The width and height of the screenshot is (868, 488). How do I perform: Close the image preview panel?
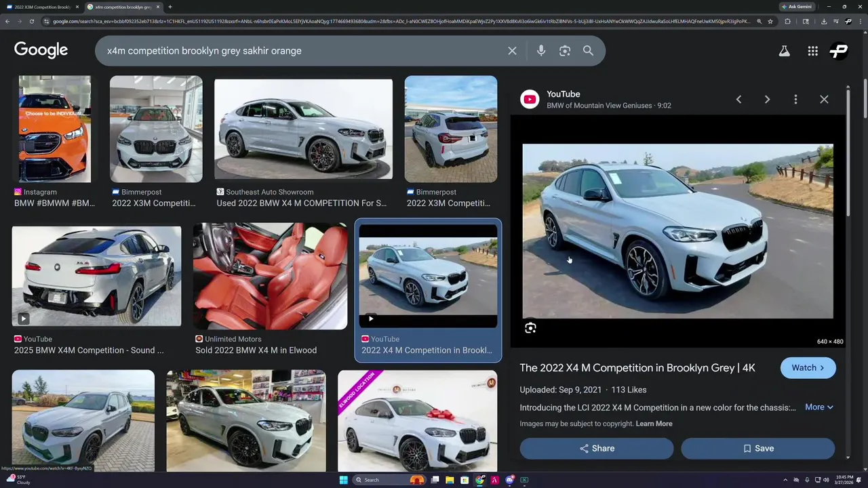coord(824,100)
